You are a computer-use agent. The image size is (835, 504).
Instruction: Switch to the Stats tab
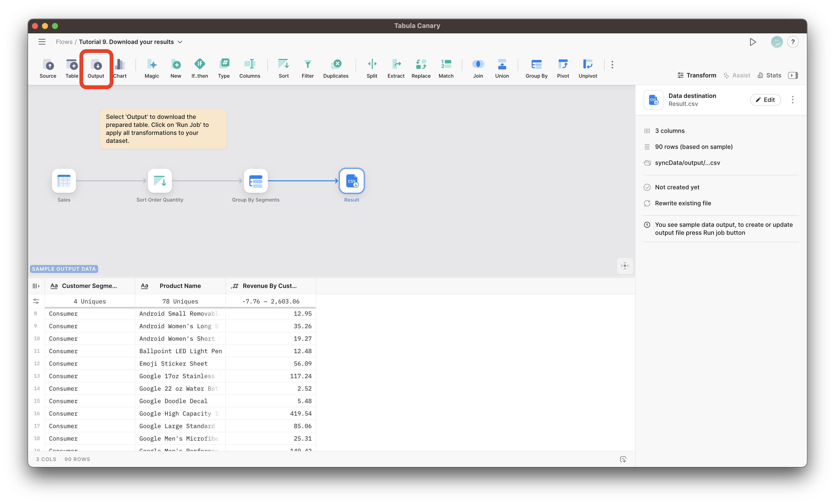point(770,75)
